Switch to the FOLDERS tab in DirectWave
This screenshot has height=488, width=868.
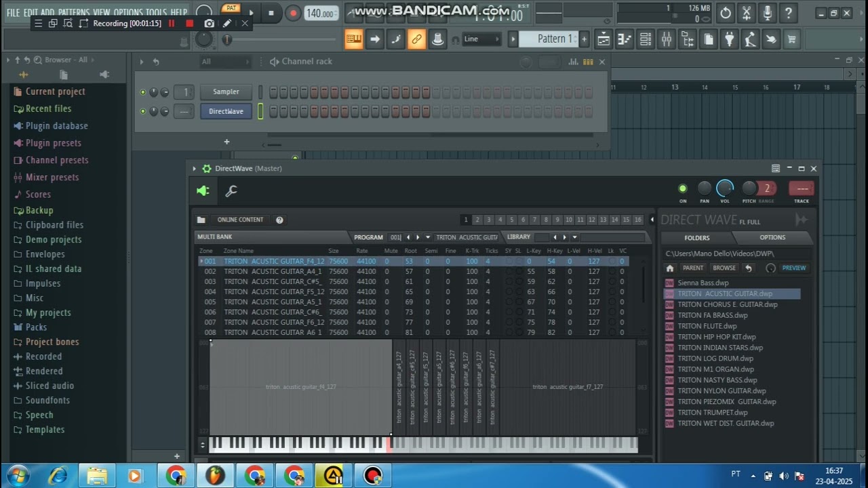click(x=697, y=238)
